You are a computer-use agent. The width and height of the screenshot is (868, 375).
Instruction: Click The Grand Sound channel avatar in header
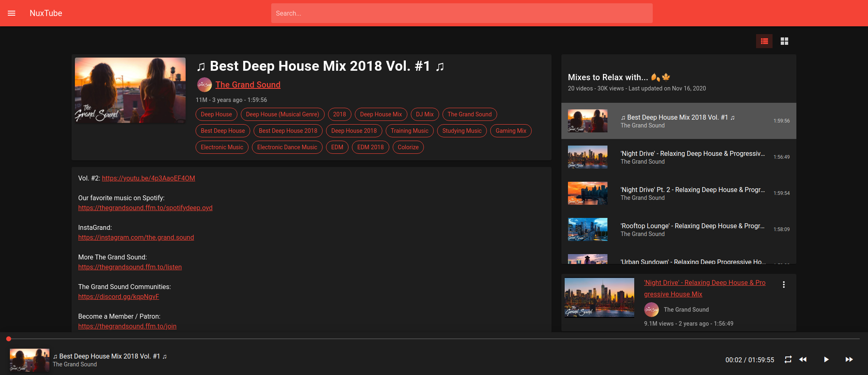point(205,85)
